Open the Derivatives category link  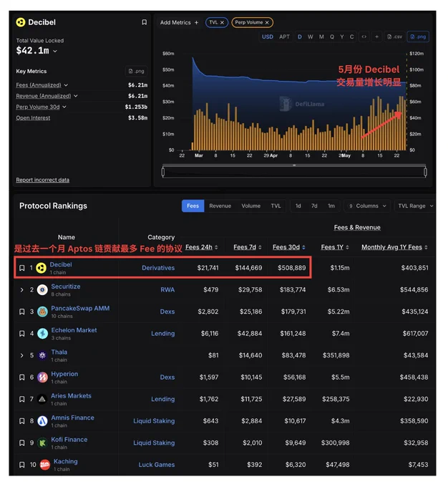(x=158, y=268)
